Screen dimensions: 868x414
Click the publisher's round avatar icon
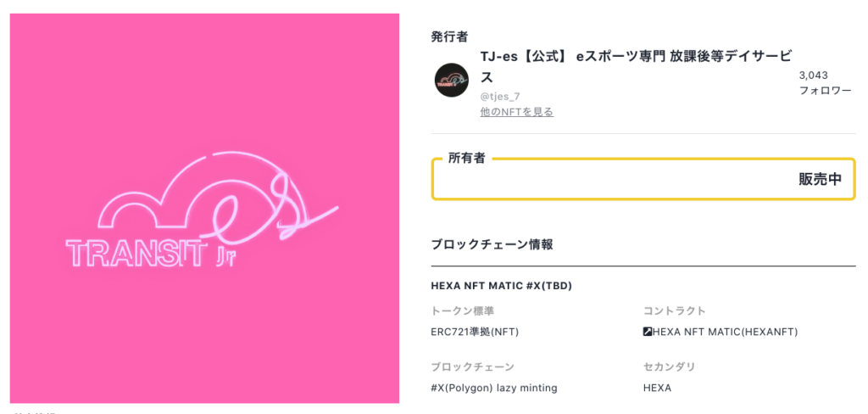click(x=452, y=80)
